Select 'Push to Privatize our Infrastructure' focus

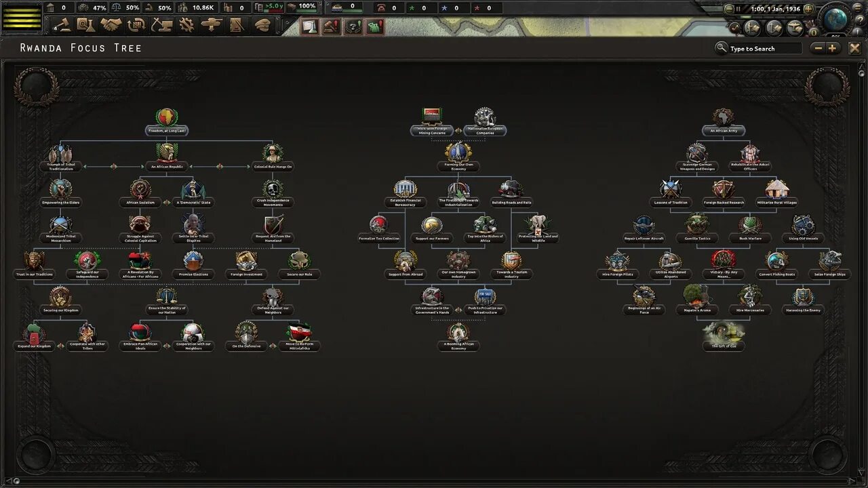coord(484,302)
